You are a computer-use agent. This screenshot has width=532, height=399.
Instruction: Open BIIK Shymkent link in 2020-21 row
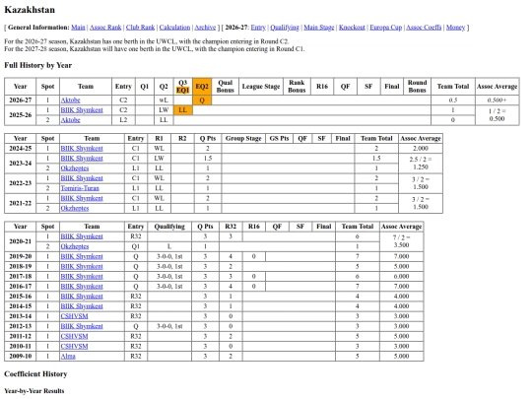82,236
